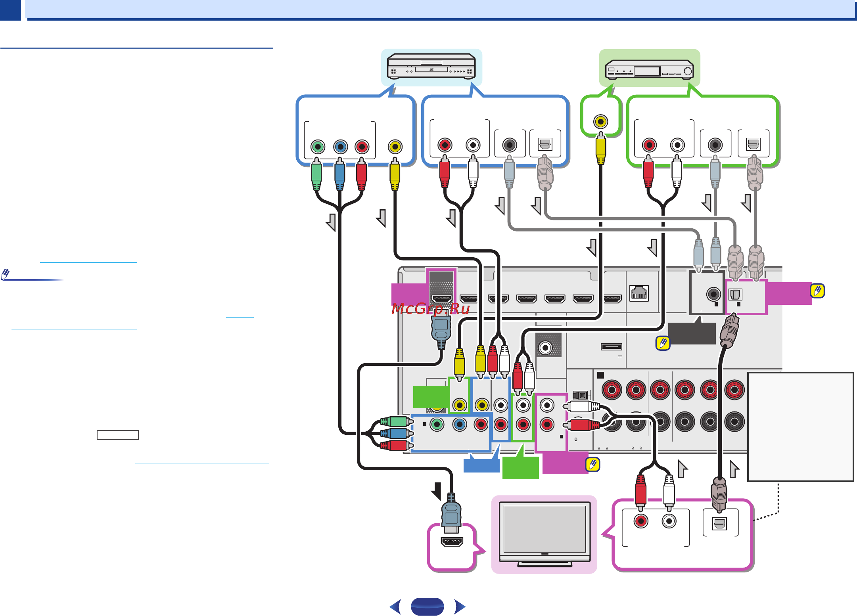Click the pencil note icon in the left text column
857x616 pixels.
(6, 274)
